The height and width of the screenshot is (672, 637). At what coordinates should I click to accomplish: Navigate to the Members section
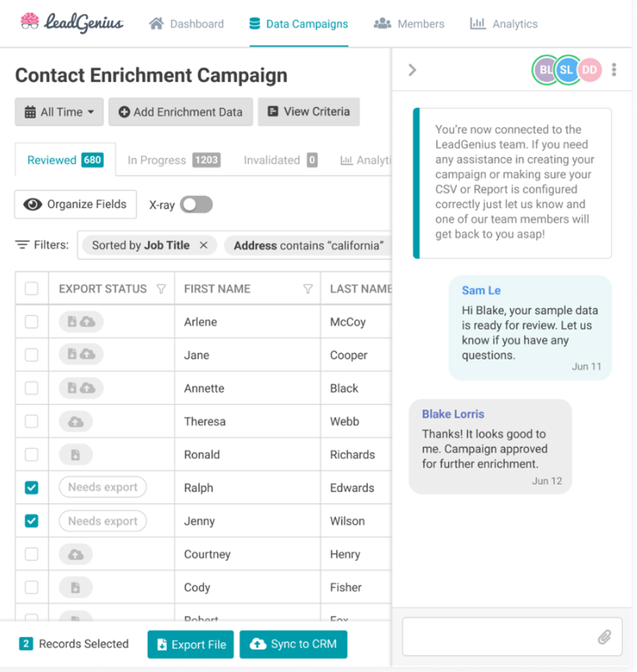409,24
